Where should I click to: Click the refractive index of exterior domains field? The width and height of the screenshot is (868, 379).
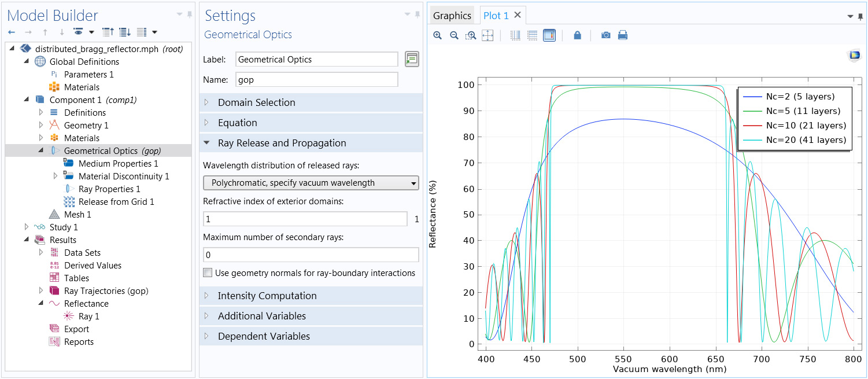coord(305,219)
